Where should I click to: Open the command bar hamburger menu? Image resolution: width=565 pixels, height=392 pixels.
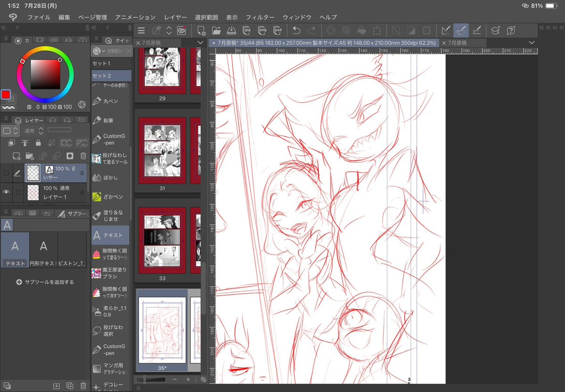141,31
